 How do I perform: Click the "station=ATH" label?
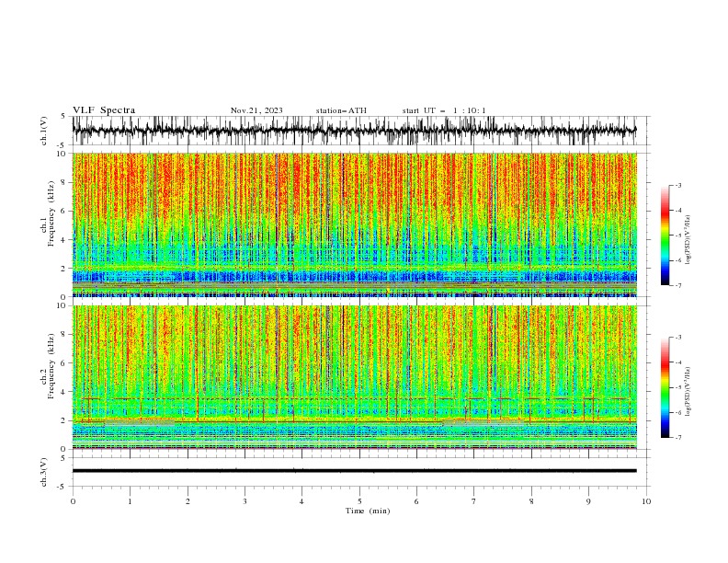[341, 110]
